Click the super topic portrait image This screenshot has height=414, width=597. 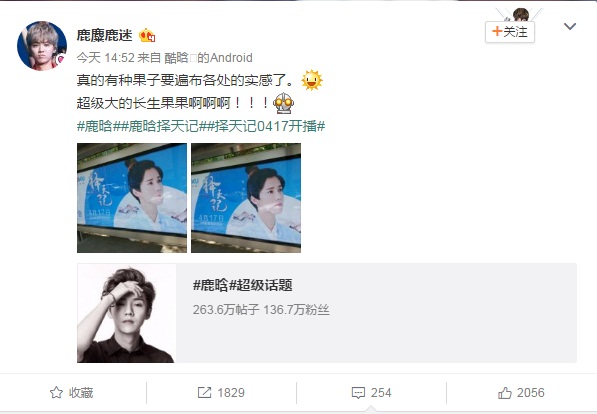(x=126, y=313)
